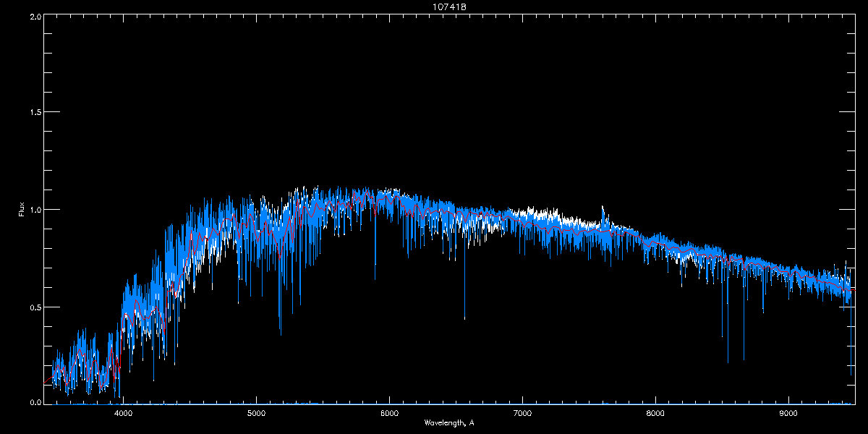This screenshot has height=434, width=868.
Task: Click the x-axis tick label '8000'
Action: pos(655,414)
